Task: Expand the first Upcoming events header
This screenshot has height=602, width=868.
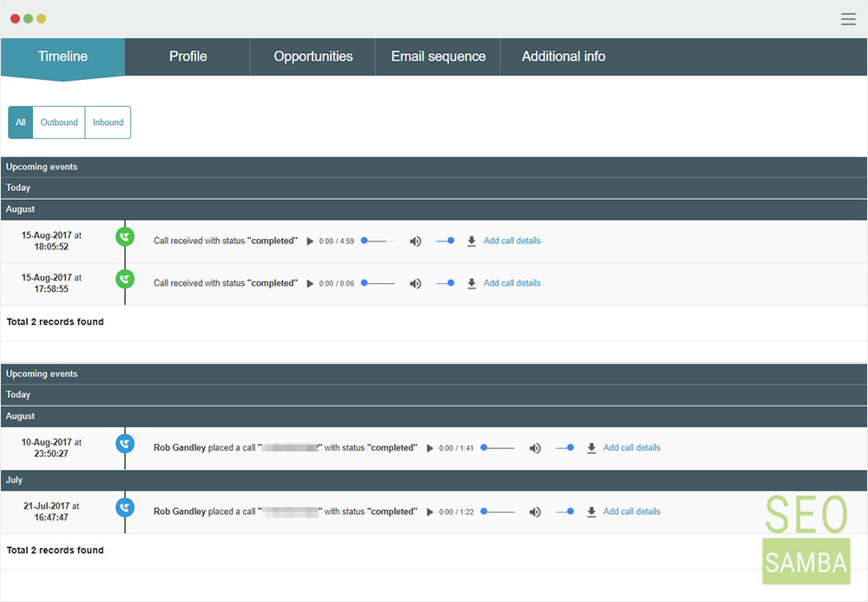Action: 434,167
